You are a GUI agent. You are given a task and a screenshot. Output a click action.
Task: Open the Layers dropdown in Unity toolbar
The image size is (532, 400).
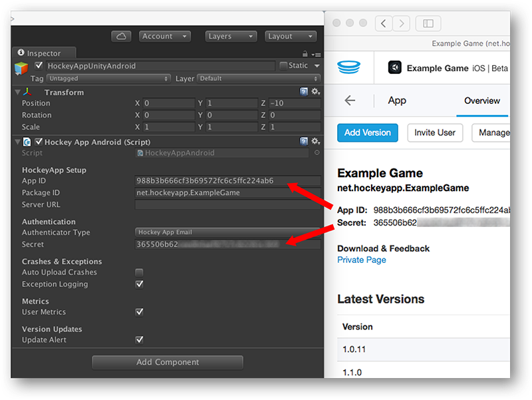[x=231, y=37]
